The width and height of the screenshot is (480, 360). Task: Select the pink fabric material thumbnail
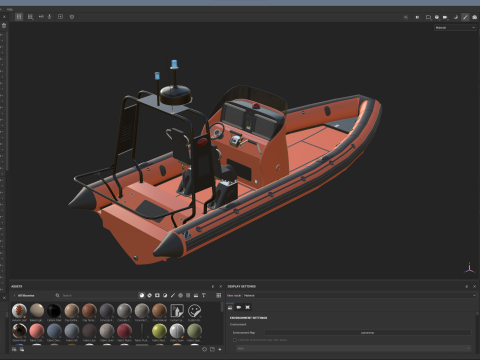pyautogui.click(x=37, y=331)
